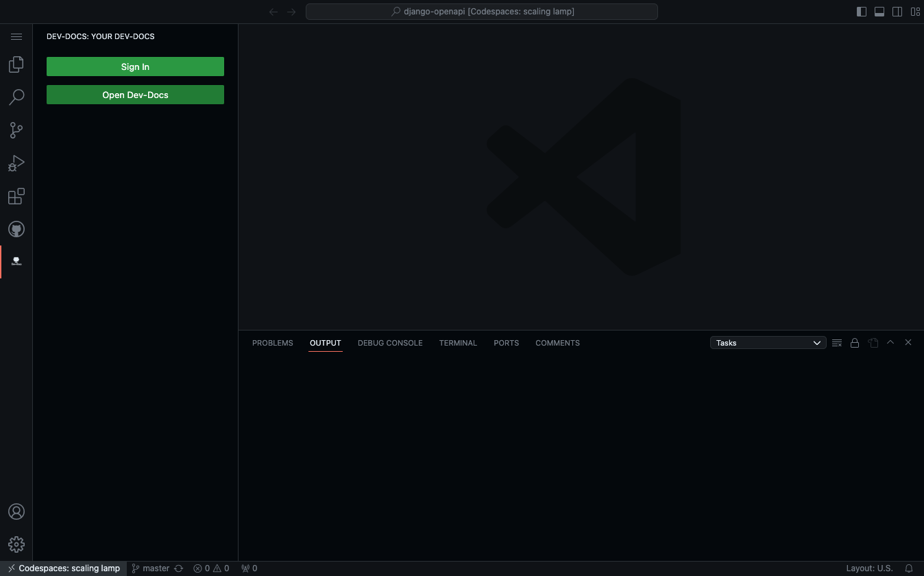This screenshot has height=576, width=924.
Task: Select the Dev-Docs activity bar icon
Action: coord(16,262)
